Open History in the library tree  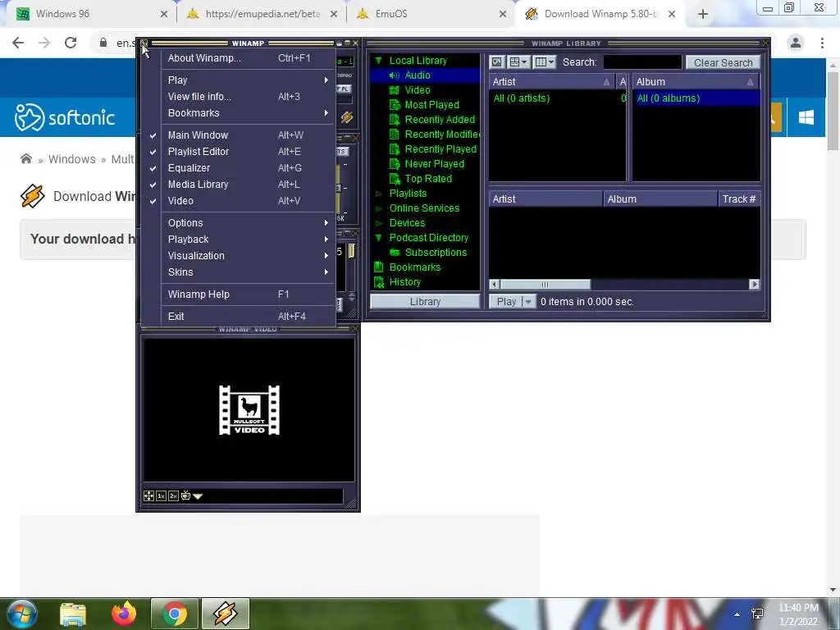pyautogui.click(x=404, y=282)
